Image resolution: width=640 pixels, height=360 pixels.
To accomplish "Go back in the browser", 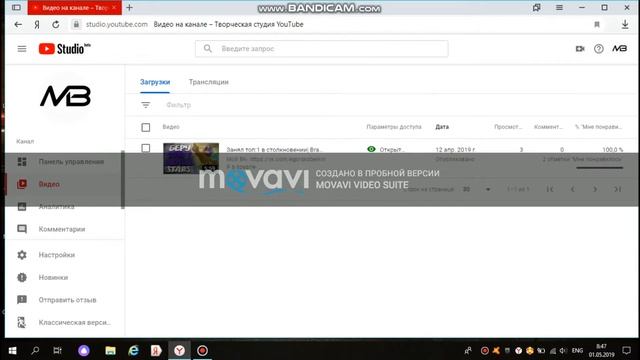I will click(x=18, y=24).
